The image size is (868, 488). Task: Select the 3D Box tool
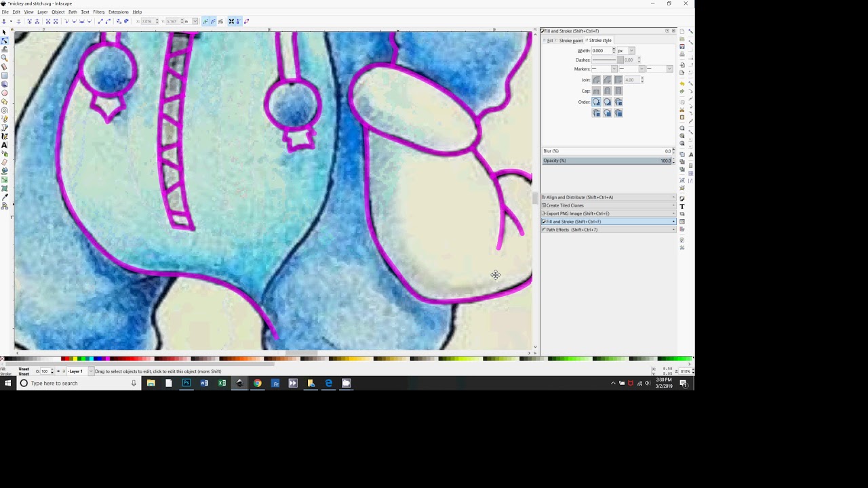[5, 84]
